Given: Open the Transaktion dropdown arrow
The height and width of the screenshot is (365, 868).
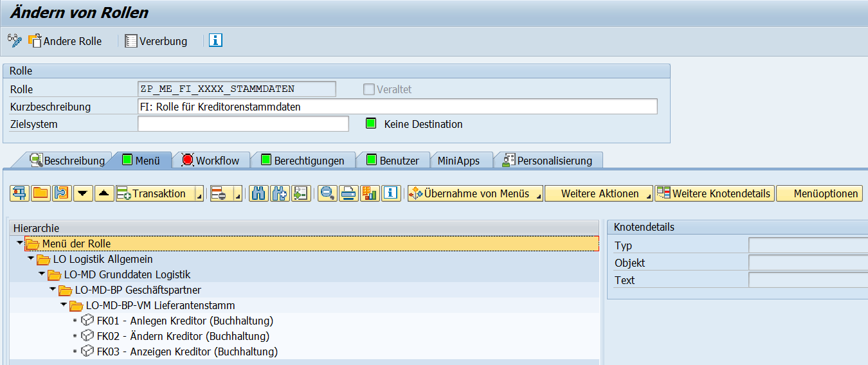Looking at the screenshot, I should tap(199, 195).
